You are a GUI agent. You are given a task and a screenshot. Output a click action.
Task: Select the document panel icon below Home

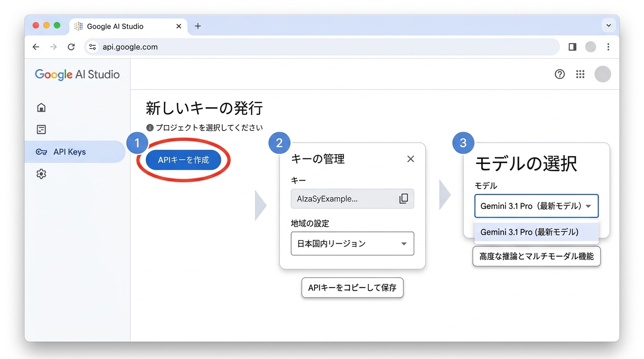click(41, 129)
